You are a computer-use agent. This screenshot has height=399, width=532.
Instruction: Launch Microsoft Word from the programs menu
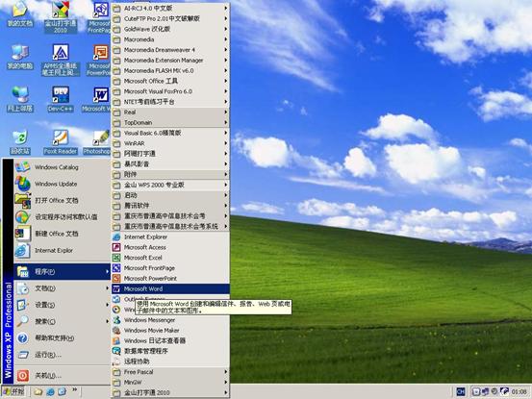[170, 288]
